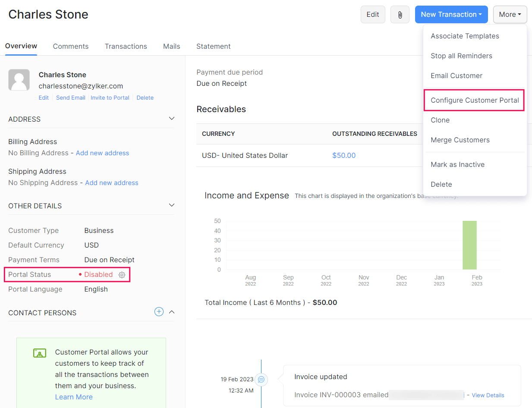Click the February 2023 bar in the income chart
This screenshot has width=532, height=408.
(x=469, y=245)
